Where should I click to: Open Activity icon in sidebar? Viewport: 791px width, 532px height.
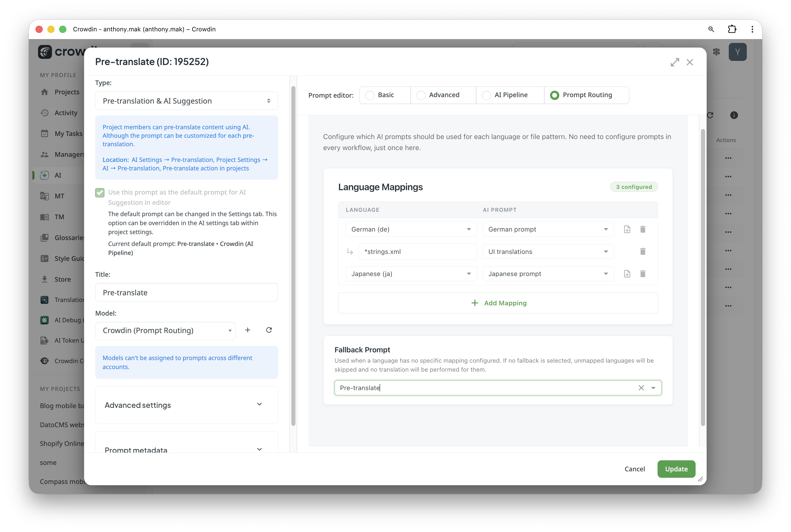(x=44, y=113)
